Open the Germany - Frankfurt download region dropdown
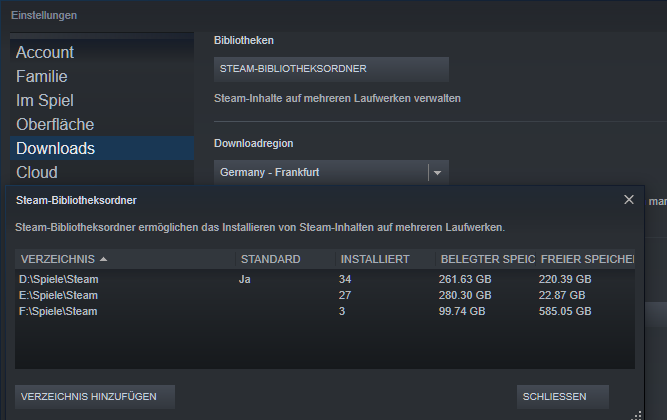This screenshot has width=667, height=420. [x=331, y=172]
